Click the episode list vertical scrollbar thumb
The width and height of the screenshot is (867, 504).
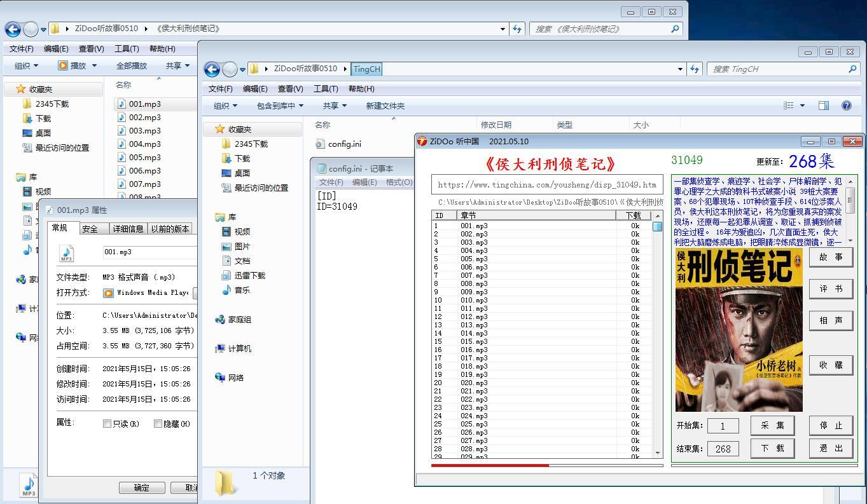tap(658, 226)
